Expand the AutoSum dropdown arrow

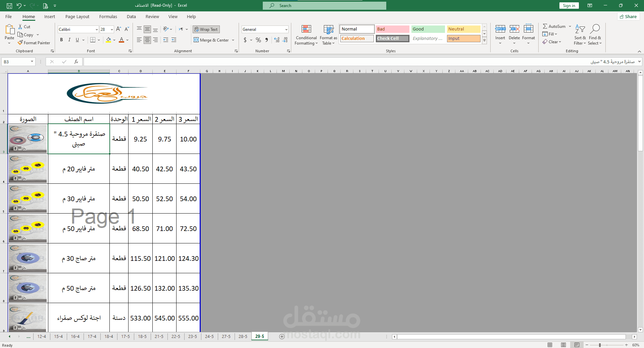pos(570,26)
